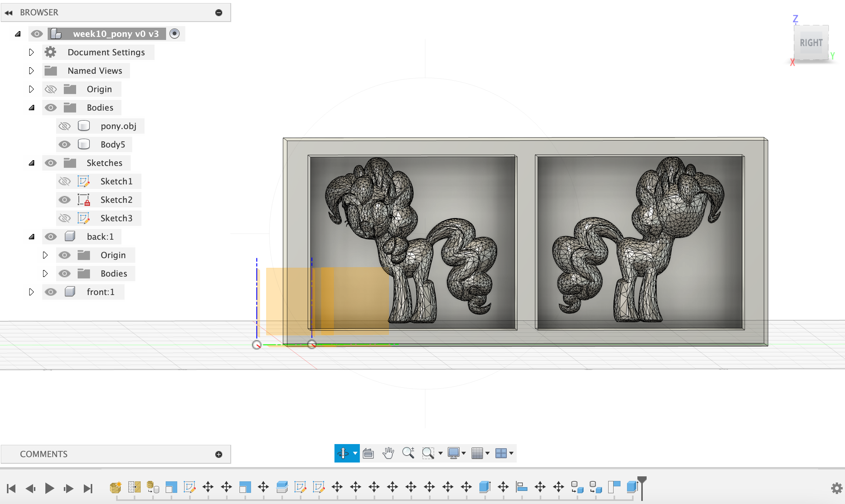Show the hidden pony.obj body

(65, 126)
